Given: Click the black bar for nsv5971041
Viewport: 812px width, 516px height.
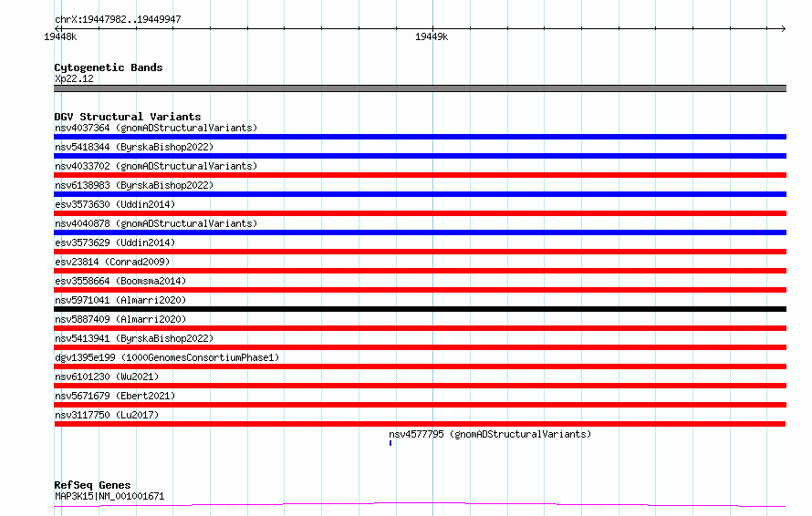Looking at the screenshot, I should click(420, 309).
